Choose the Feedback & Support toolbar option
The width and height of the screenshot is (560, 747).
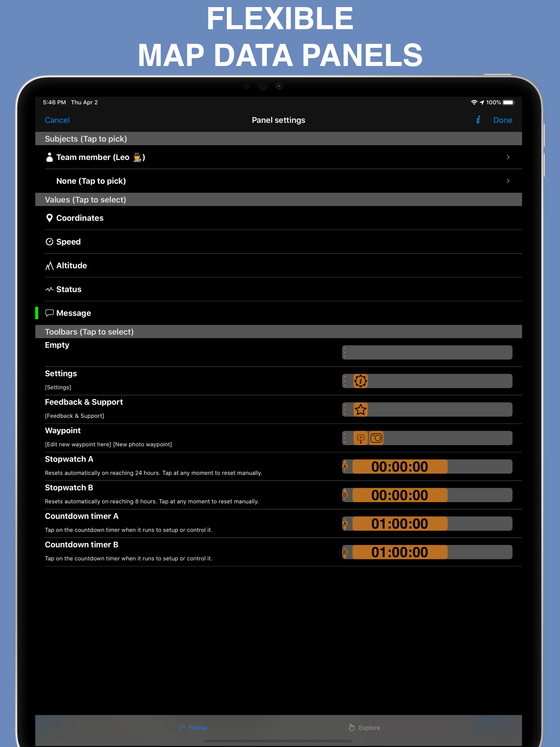point(279,410)
